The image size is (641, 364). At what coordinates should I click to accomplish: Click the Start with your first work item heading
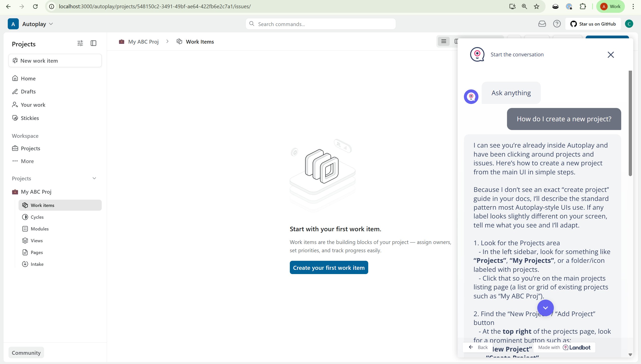pos(335,229)
